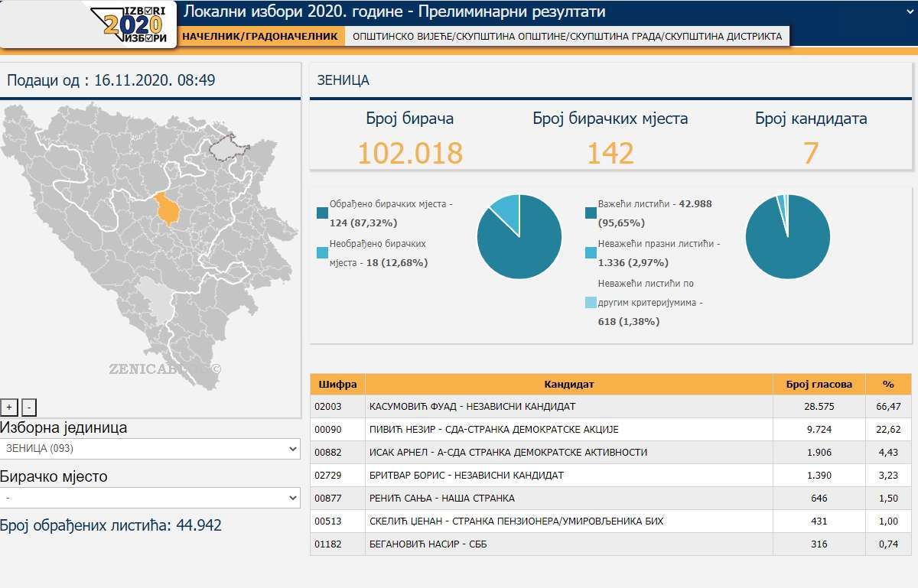
Task: Click the Необрађено бирачких мјеста legend swatch
Action: [x=322, y=253]
